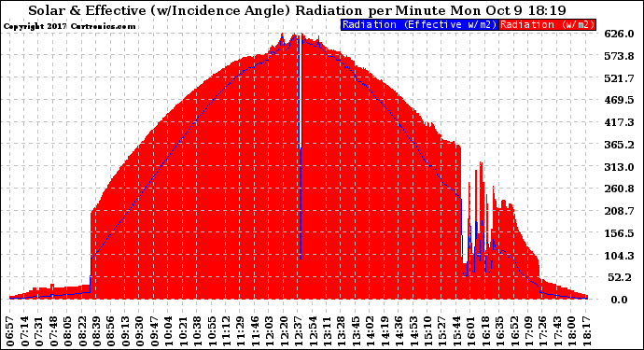Click the 07:48 time axis label
Image resolution: width=644 pixels, height=350 pixels.
click(x=53, y=331)
